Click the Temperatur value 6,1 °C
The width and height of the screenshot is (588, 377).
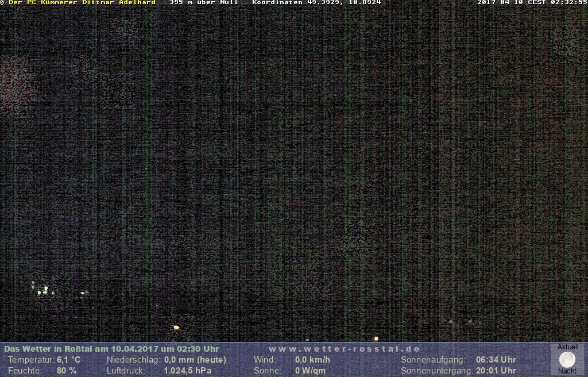pyautogui.click(x=69, y=360)
